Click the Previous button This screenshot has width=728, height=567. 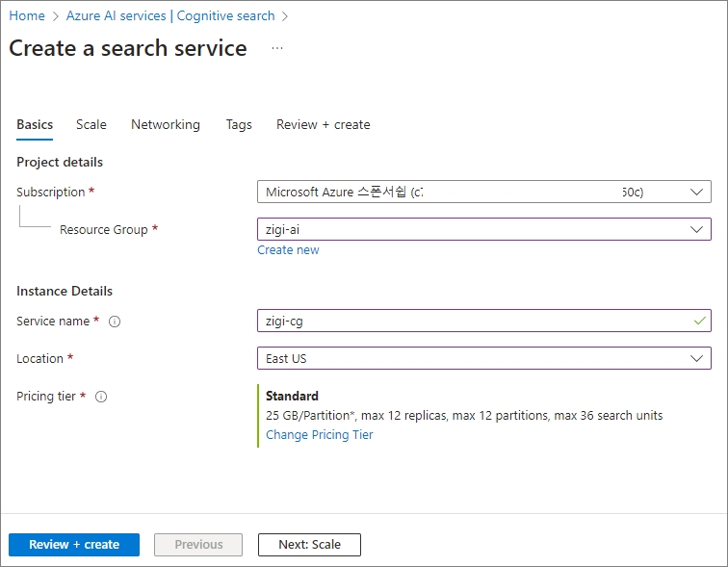(x=198, y=545)
